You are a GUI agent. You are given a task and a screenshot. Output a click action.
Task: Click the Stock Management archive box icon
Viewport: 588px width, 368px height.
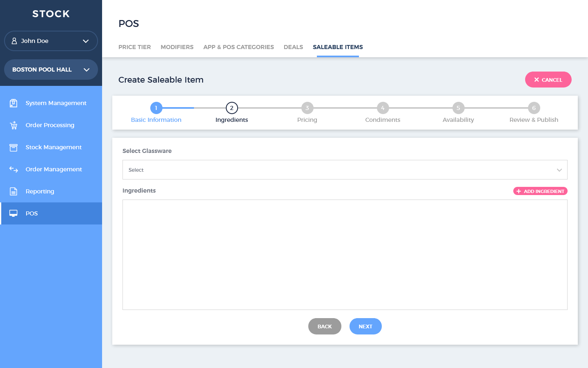pyautogui.click(x=13, y=147)
